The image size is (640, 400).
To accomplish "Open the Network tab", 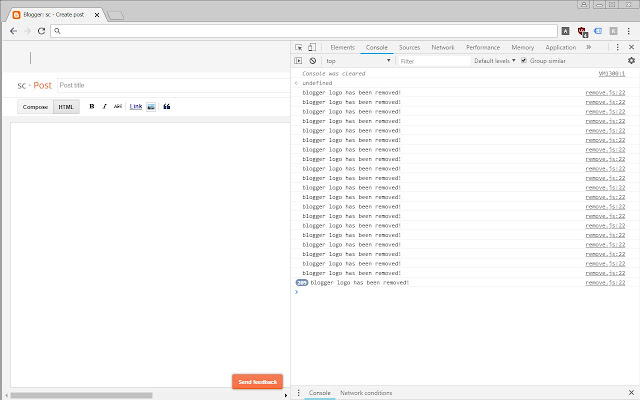I will [443, 47].
